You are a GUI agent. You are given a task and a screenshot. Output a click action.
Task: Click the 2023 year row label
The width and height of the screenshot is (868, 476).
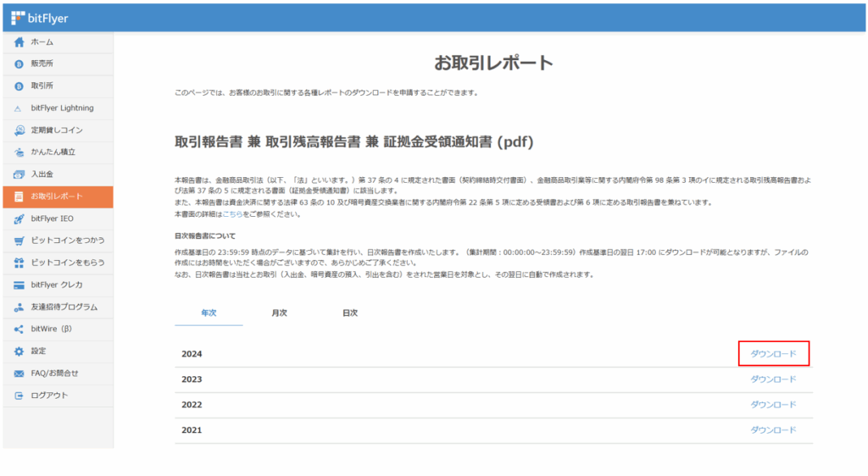tap(192, 379)
